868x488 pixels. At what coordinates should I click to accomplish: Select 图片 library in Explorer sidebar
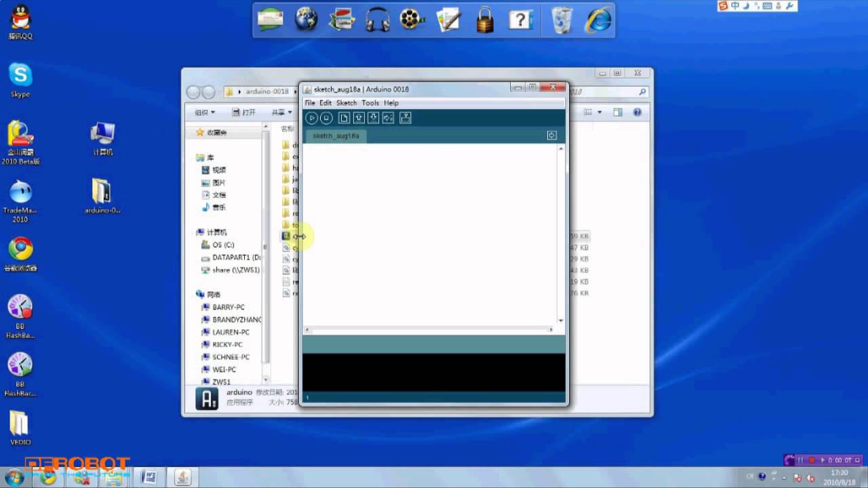point(214,183)
